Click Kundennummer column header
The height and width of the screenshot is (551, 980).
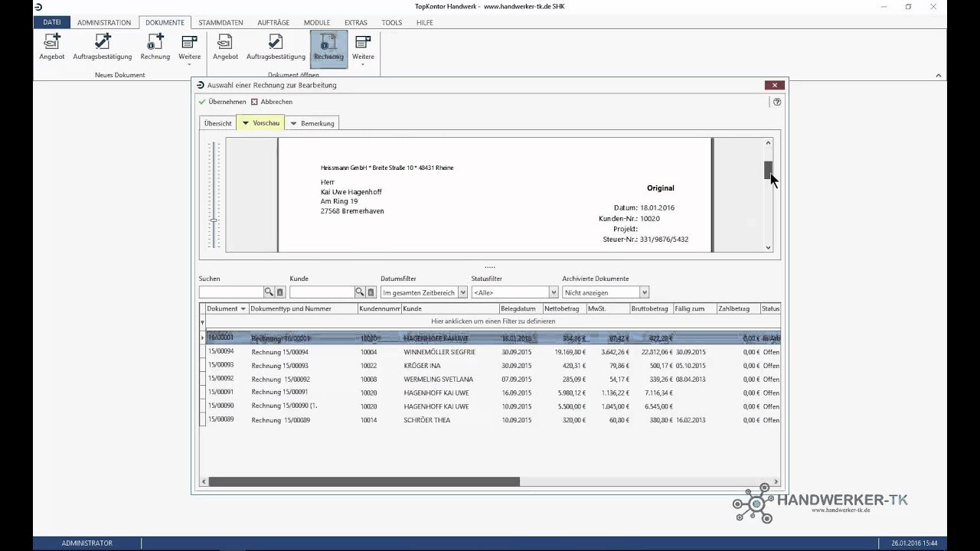pos(380,308)
